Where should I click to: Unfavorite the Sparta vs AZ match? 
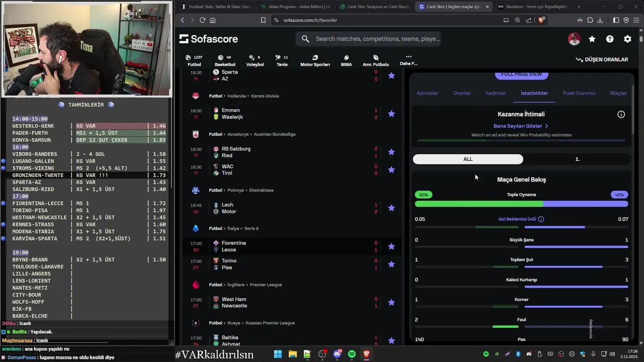[391, 75]
